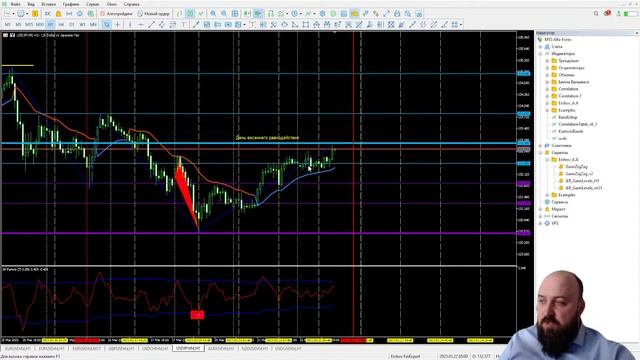
Task: Expand the Осцилляторы indicators folder
Action: click(547, 68)
